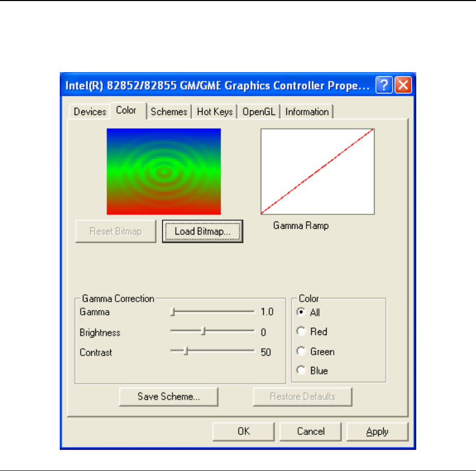
Task: Click the Restore Defaults button
Action: 303,397
